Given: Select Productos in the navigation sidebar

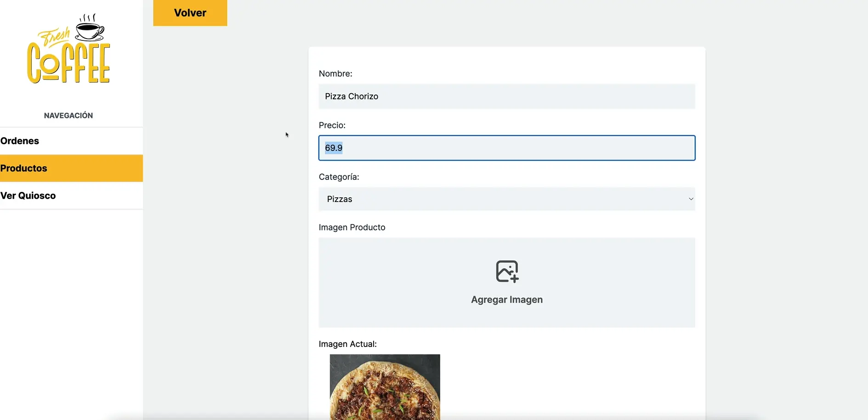Looking at the screenshot, I should (24, 168).
